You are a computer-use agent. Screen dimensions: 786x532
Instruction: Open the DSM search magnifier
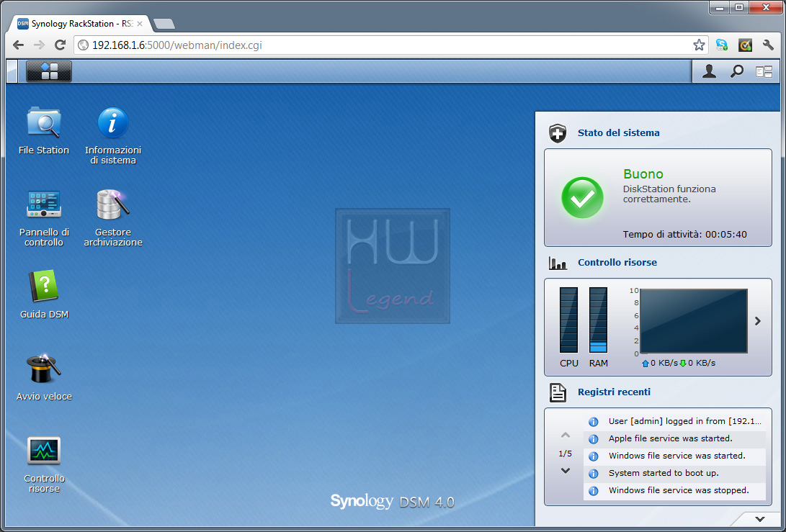(x=736, y=72)
